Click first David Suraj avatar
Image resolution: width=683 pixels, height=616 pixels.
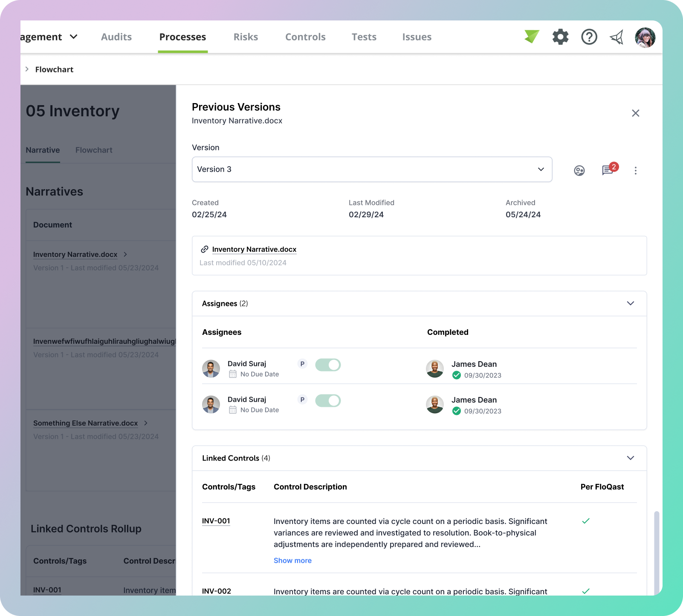click(x=211, y=369)
